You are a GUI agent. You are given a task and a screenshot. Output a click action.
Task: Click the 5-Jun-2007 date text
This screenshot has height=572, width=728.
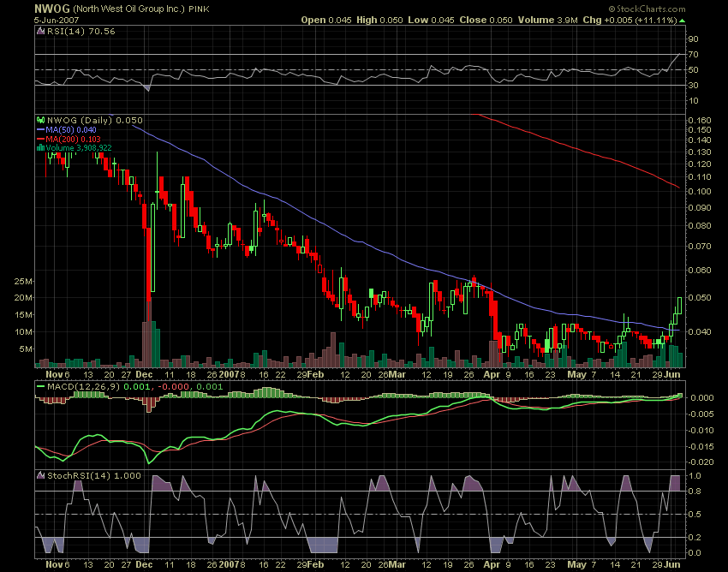(57, 21)
